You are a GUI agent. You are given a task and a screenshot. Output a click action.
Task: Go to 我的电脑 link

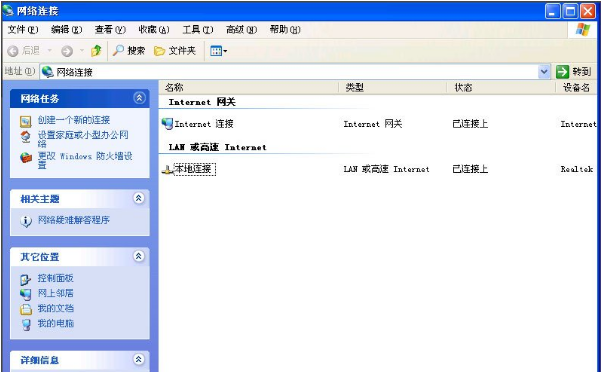pos(55,323)
